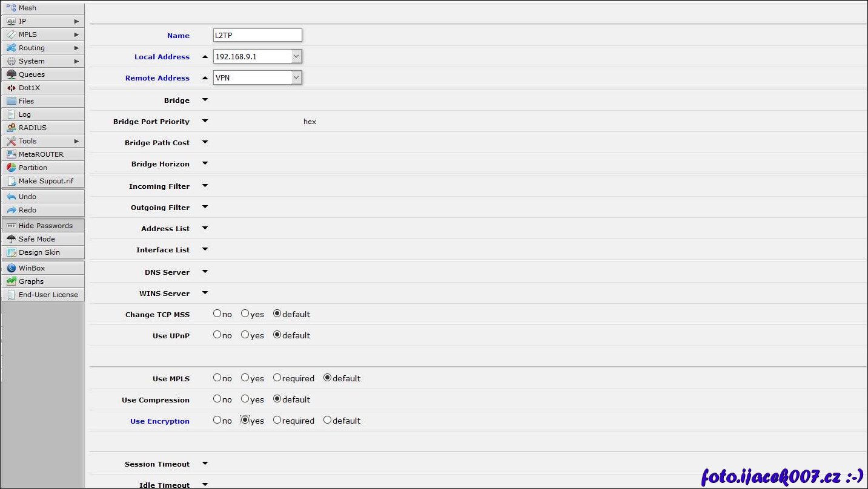
Task: Open the Partition pie chart icon
Action: [12, 168]
